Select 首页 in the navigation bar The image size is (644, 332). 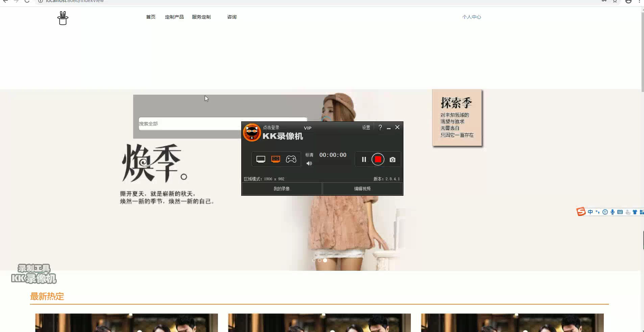point(151,17)
